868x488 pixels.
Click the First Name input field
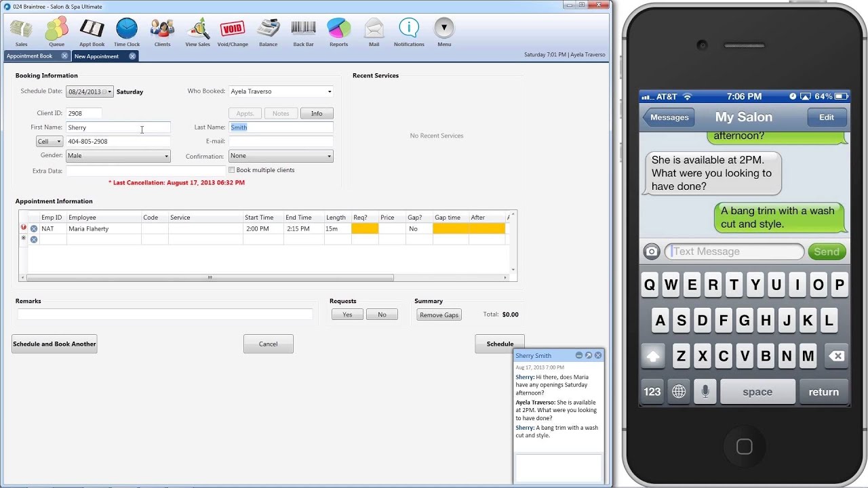click(x=118, y=127)
